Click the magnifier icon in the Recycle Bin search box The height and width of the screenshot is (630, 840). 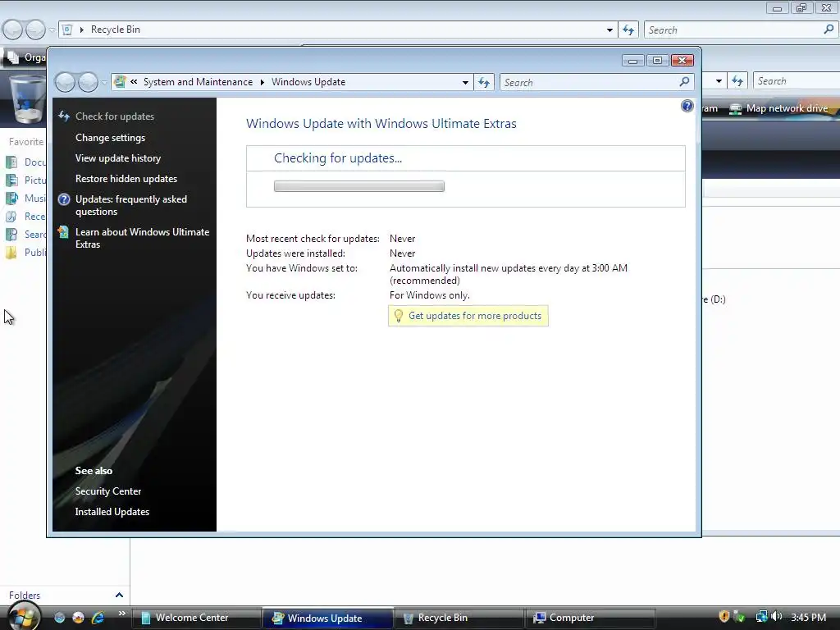pos(829,30)
